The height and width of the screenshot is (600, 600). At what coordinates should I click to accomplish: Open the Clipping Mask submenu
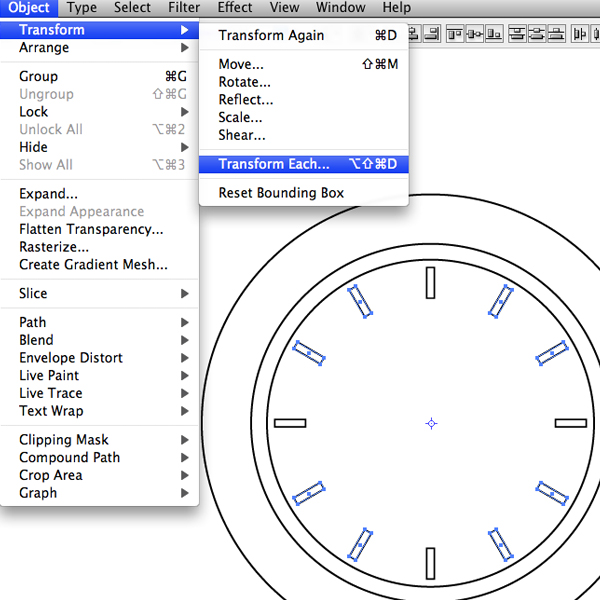99,440
